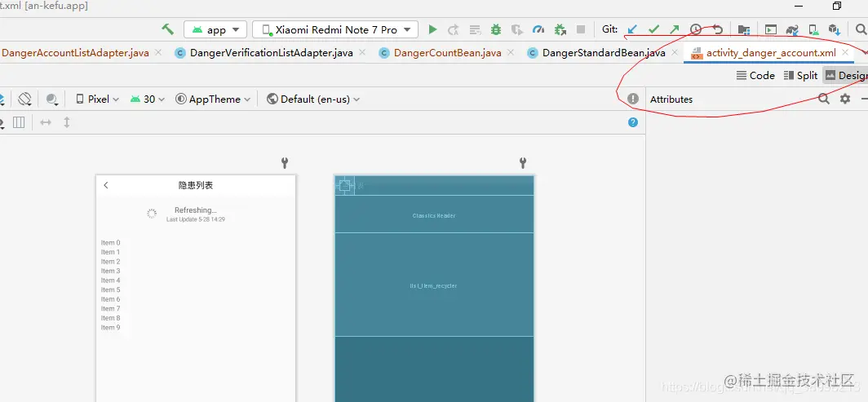Open Git Show History clock icon

[695, 29]
